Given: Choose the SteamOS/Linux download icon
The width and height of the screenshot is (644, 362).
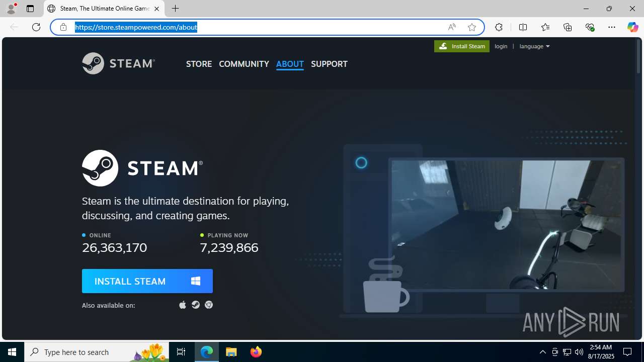Looking at the screenshot, I should point(196,305).
